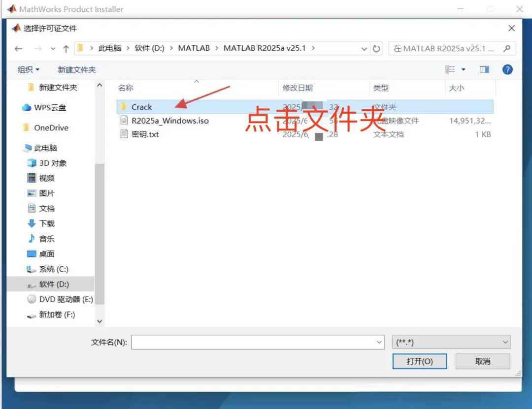Select 软件 (D:) breadcrumb segment
Viewport: 532px width, 409px height.
point(149,48)
